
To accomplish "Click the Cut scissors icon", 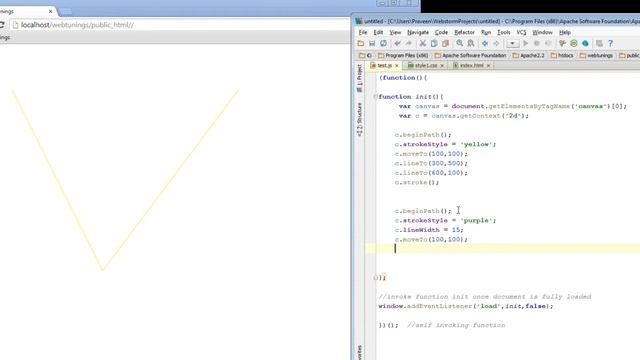I will (x=423, y=43).
